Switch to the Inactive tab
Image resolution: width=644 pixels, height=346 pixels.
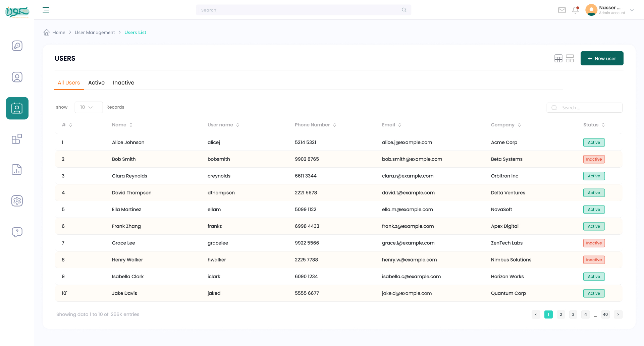point(123,82)
